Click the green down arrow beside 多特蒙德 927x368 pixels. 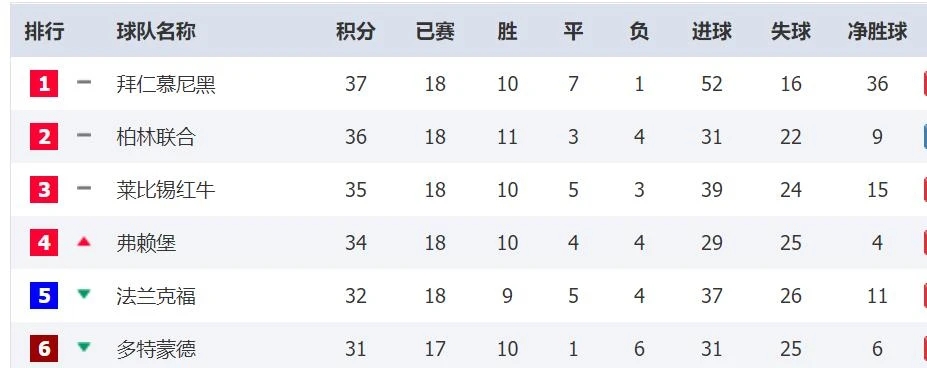tap(84, 347)
